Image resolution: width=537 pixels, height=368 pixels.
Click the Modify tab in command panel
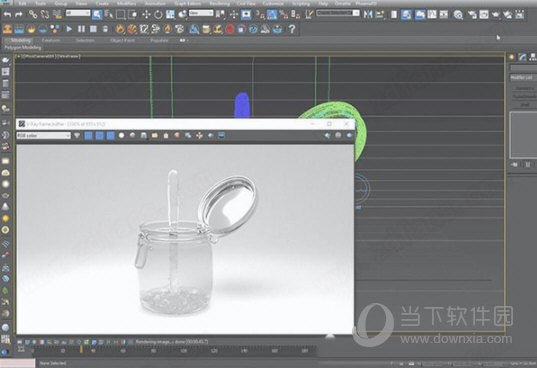coord(522,57)
